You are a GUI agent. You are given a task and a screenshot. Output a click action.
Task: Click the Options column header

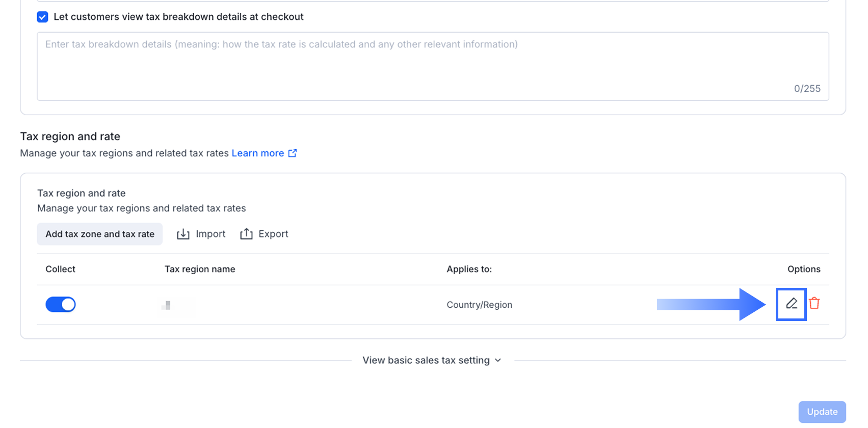(x=803, y=269)
